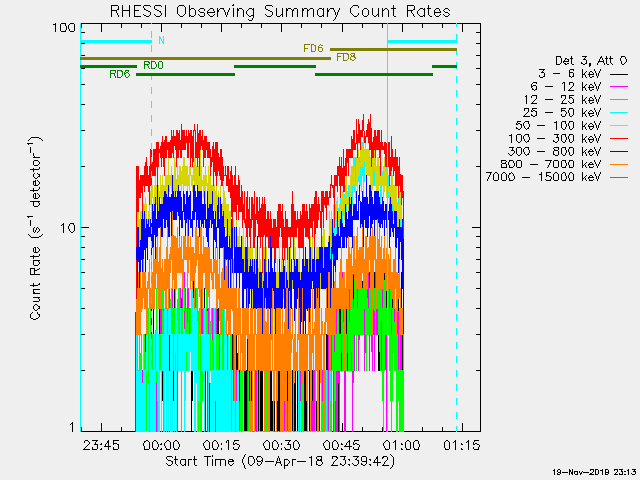
Task: Click the black line swatch for 3-6 keV
Action: tap(619, 75)
